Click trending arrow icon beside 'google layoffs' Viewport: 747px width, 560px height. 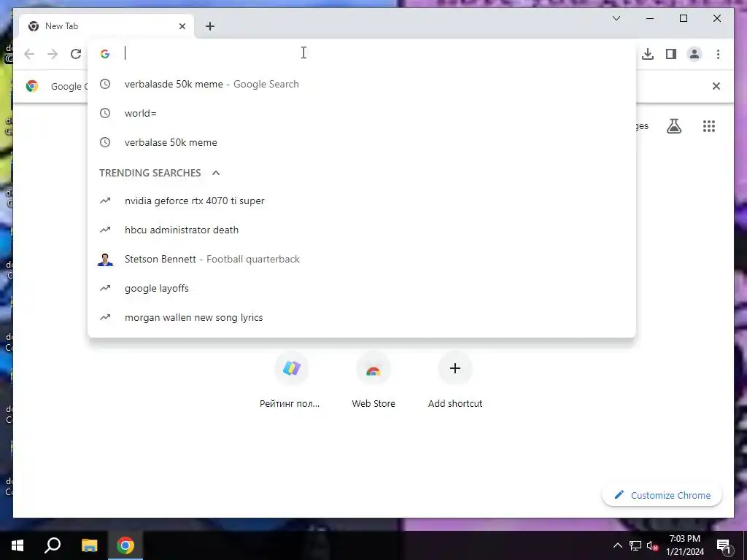point(105,289)
